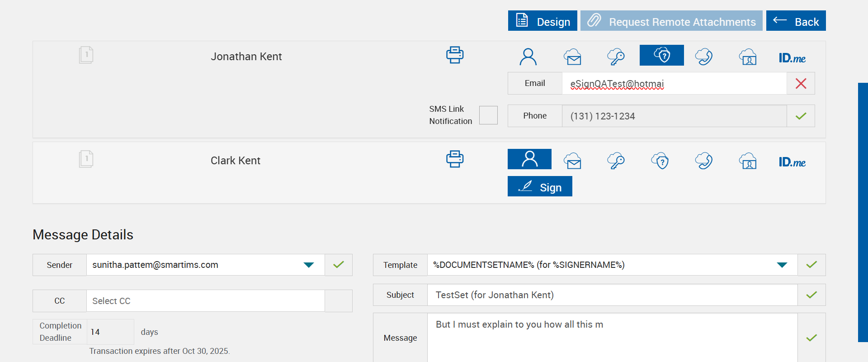Select in-person signing icon for Jonathan Kent
This screenshot has height=362, width=868.
coord(528,57)
